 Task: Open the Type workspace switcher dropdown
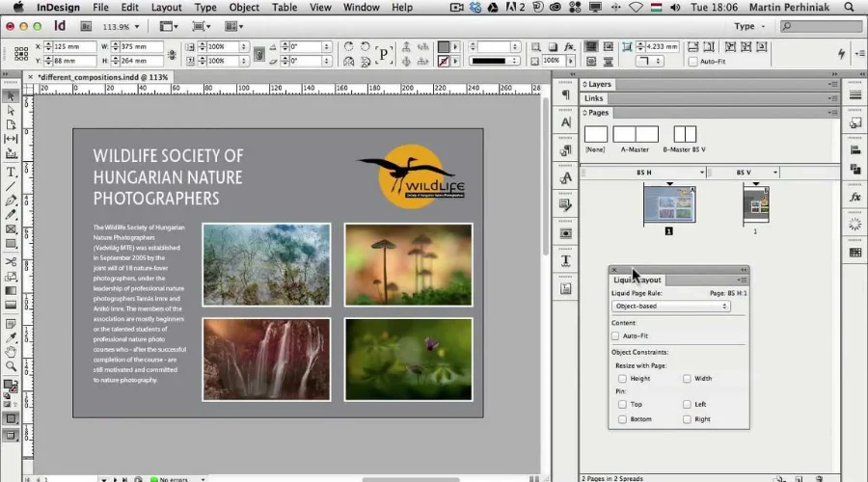[749, 26]
